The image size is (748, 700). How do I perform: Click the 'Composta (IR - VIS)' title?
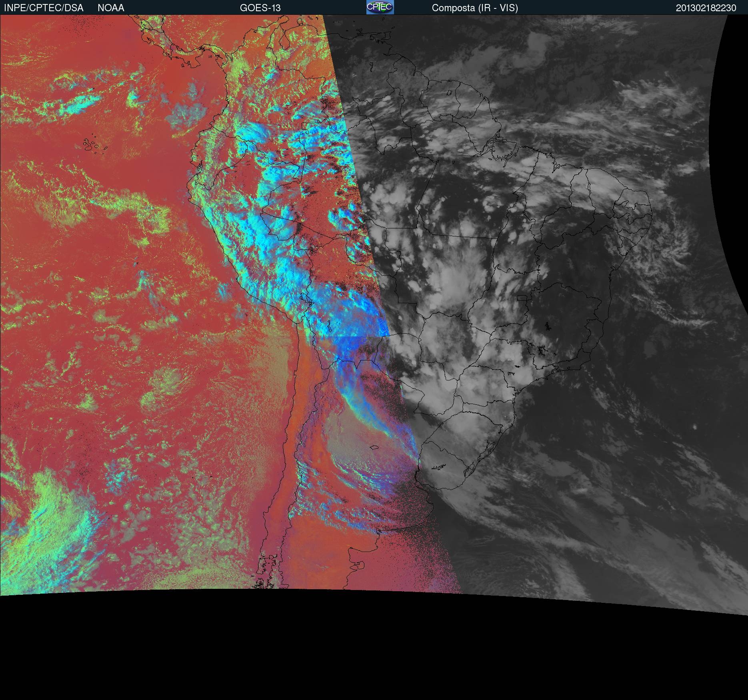(x=475, y=8)
